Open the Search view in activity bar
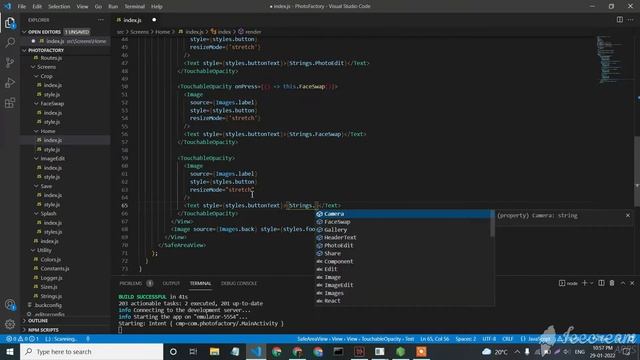Image resolution: width=640 pixels, height=360 pixels. pyautogui.click(x=10, y=42)
